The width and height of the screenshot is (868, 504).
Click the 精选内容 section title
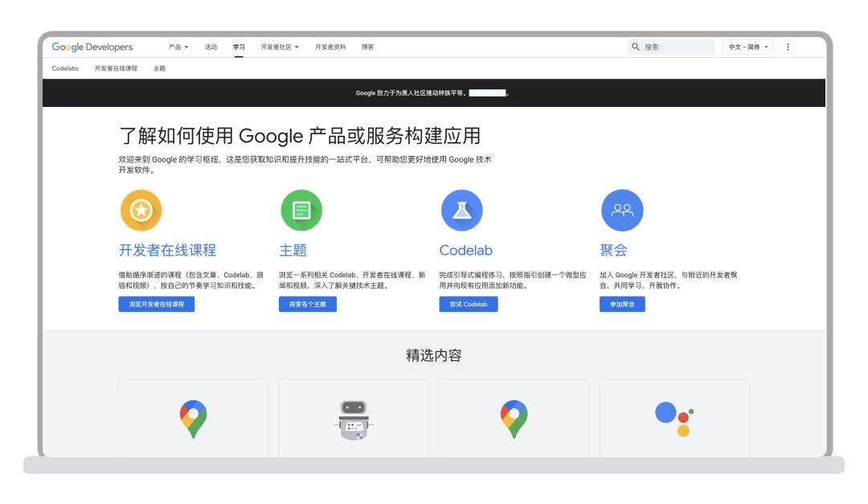pos(434,355)
